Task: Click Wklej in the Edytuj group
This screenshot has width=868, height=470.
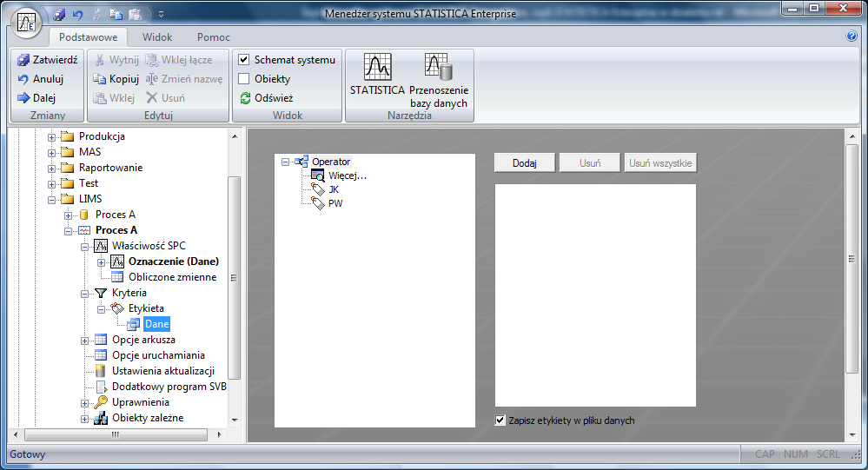Action: [114, 98]
